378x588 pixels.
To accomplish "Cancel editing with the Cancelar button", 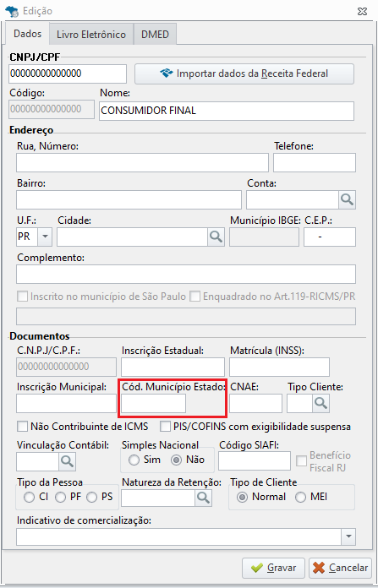I will 341,568.
